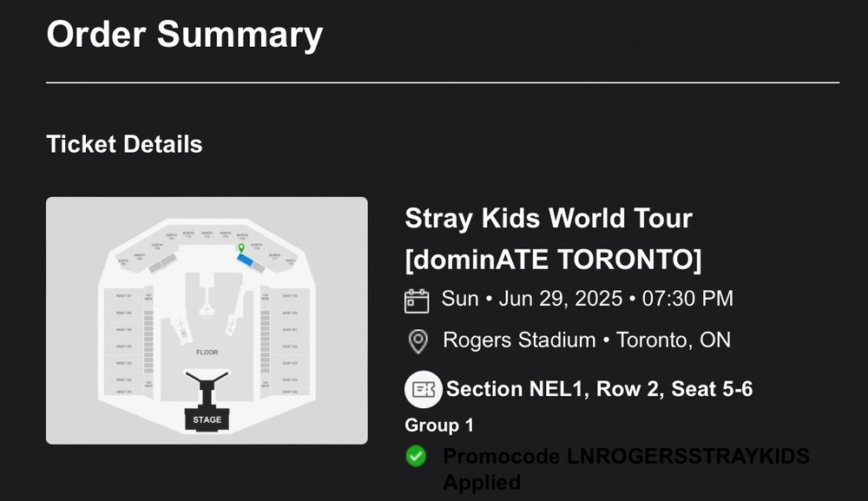Click the location pin icon by Rogers Stadium

[x=418, y=341]
